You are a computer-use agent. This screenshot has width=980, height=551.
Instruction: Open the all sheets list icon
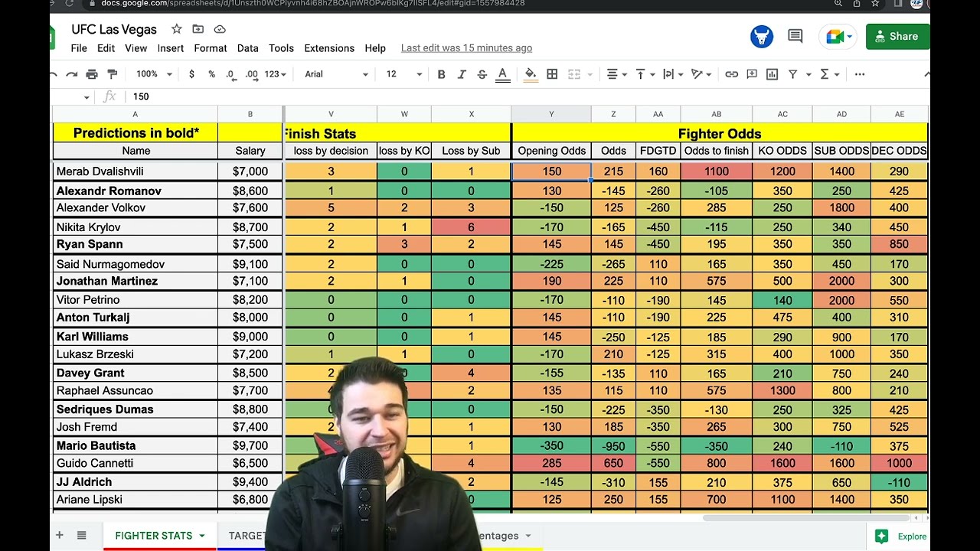click(81, 535)
